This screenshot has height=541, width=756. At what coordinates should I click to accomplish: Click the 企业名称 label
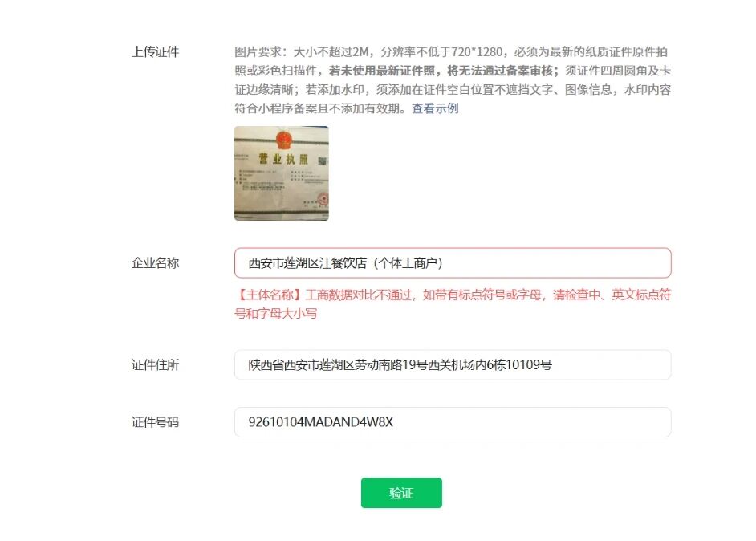tap(155, 263)
